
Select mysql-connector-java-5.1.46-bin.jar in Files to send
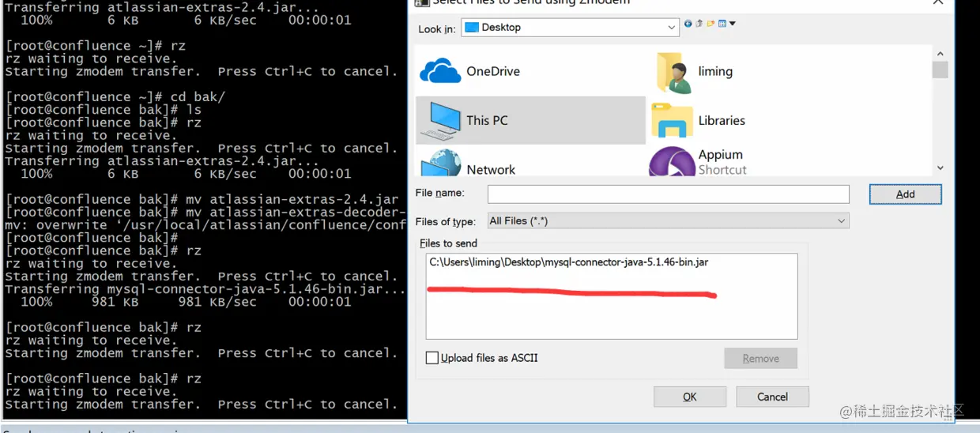[x=568, y=262]
